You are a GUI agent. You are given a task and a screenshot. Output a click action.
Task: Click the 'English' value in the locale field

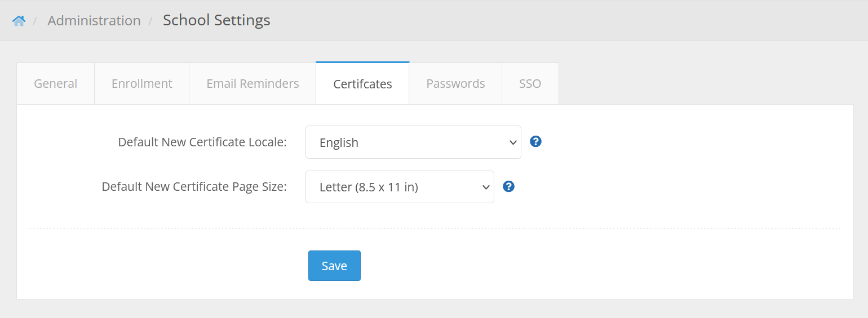tap(339, 143)
